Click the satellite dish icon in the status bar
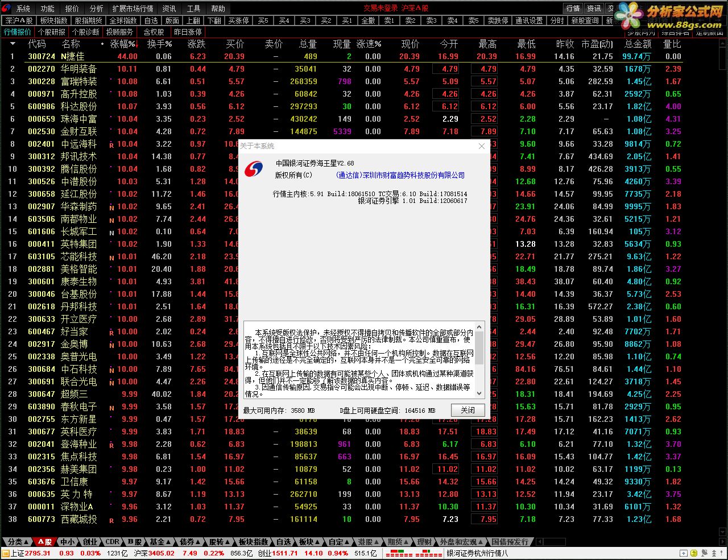 (704, 553)
